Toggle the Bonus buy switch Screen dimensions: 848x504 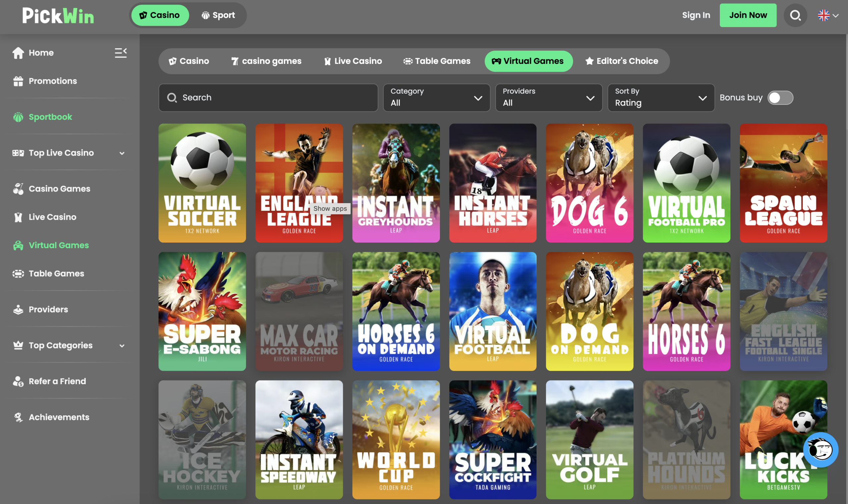click(x=780, y=98)
